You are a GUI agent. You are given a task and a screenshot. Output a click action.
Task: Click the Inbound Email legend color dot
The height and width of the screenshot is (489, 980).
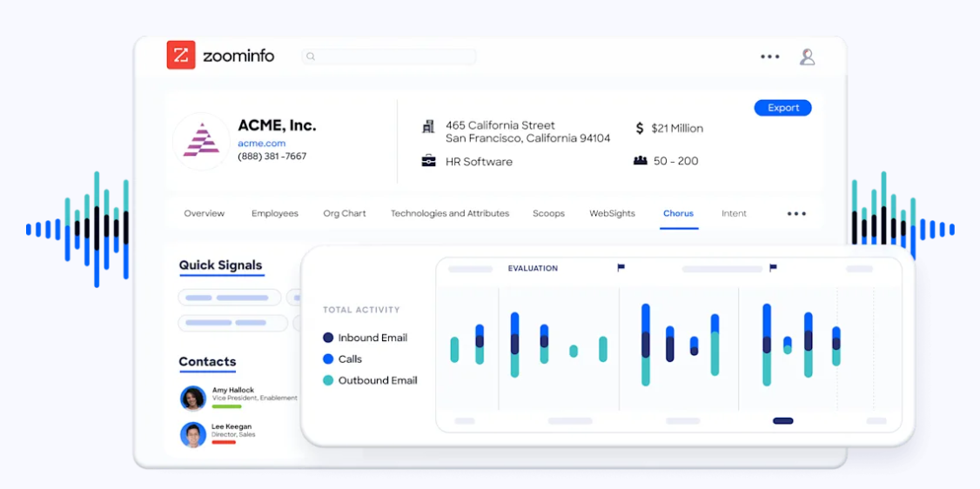tap(328, 338)
